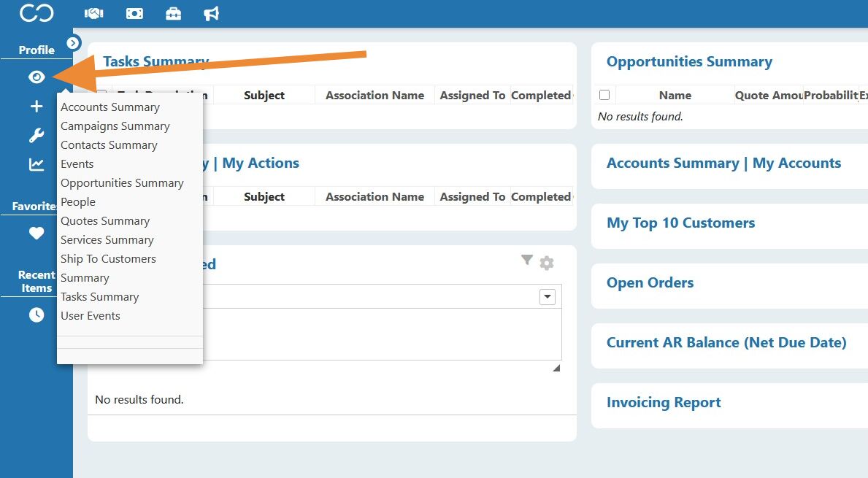Expand the sidebar with the chevron arrow
The image size is (868, 478).
(x=73, y=42)
